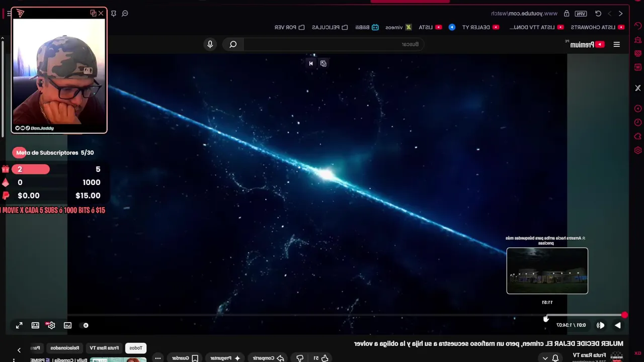
Task: Click the 11:51 seek preview thumbnail
Action: coord(547,270)
